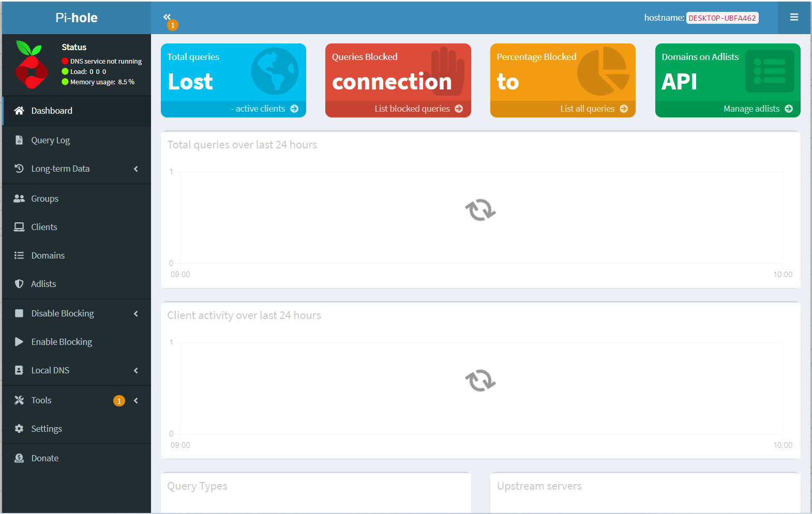
Task: Click the orange badge next to Tools
Action: pyautogui.click(x=119, y=401)
